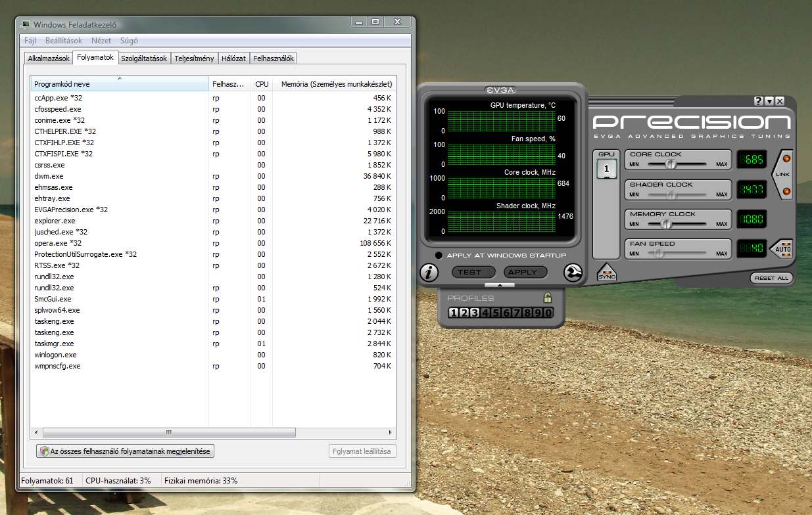The image size is (812, 515).
Task: Select GPU 1 button
Action: tap(606, 168)
